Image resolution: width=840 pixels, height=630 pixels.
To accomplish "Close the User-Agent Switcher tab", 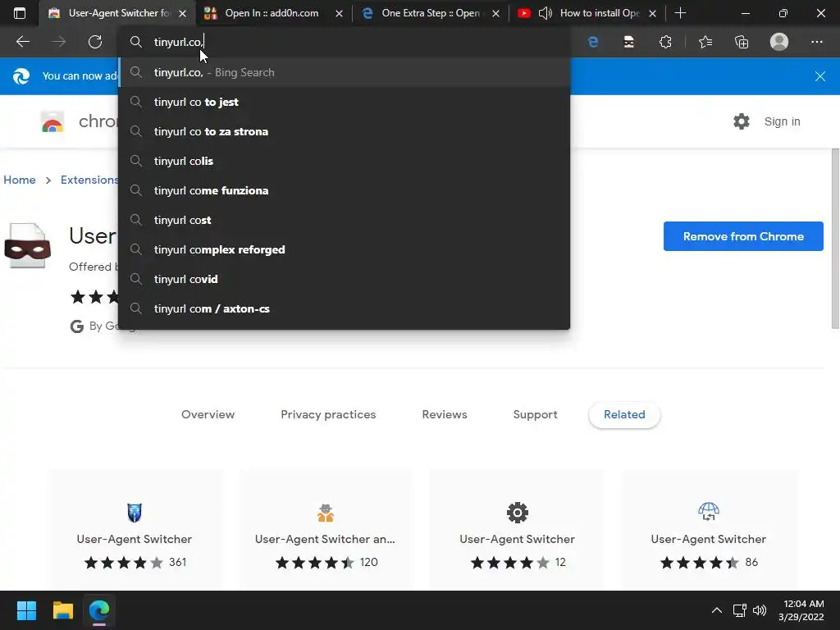I will (182, 13).
